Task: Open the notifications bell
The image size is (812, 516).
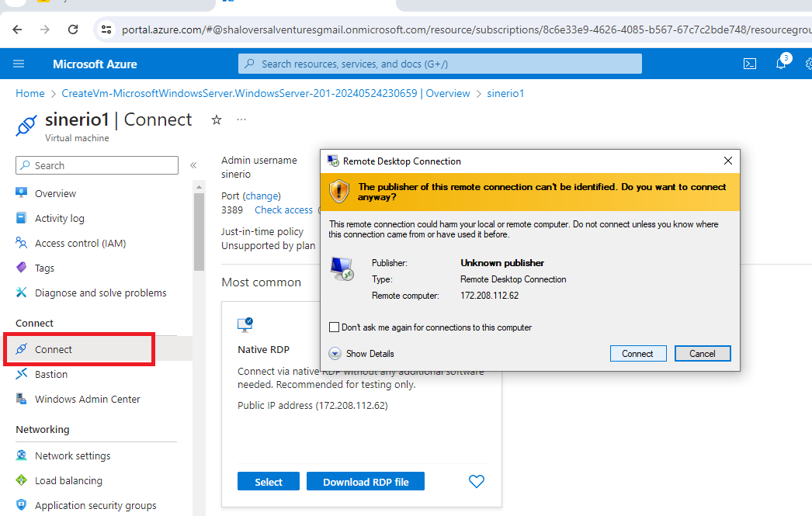Action: (781, 64)
